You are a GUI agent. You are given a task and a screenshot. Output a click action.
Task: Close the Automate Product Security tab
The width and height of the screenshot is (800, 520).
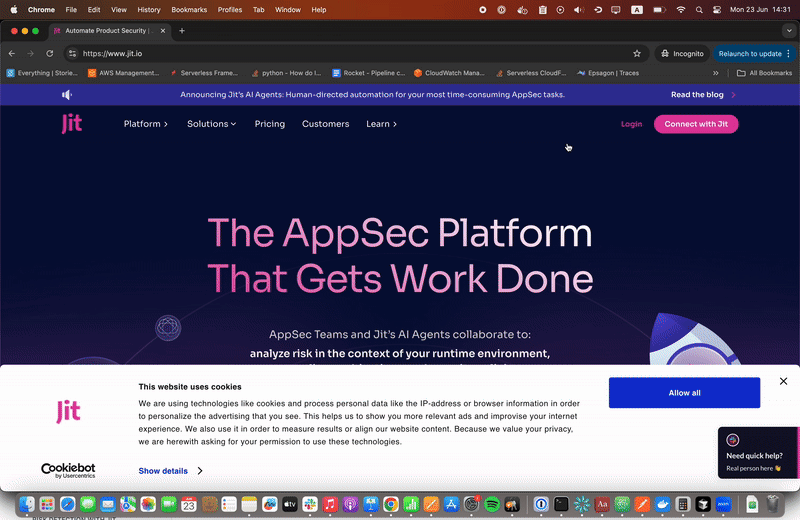pos(163,31)
